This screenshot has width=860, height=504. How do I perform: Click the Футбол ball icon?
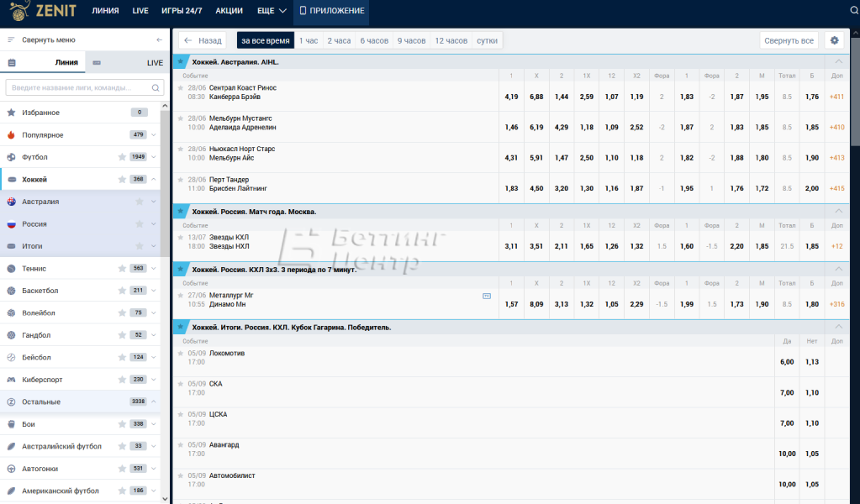point(11,157)
